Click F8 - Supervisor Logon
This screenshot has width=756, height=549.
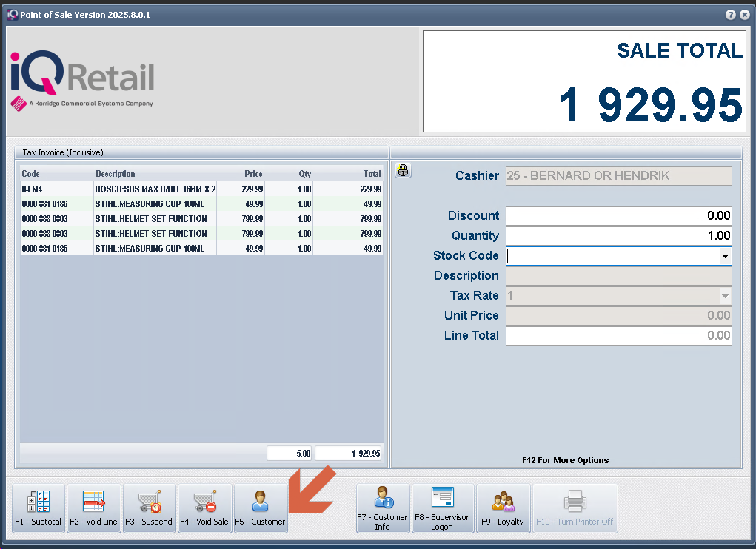tap(442, 508)
